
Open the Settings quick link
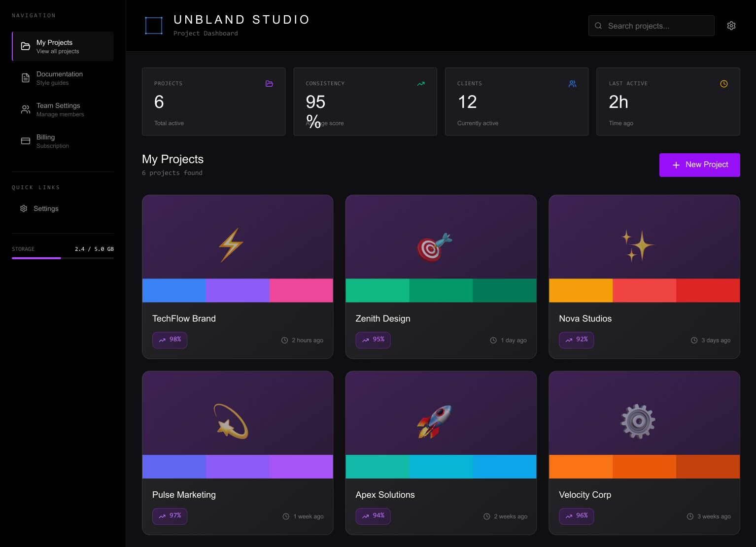pyautogui.click(x=63, y=208)
